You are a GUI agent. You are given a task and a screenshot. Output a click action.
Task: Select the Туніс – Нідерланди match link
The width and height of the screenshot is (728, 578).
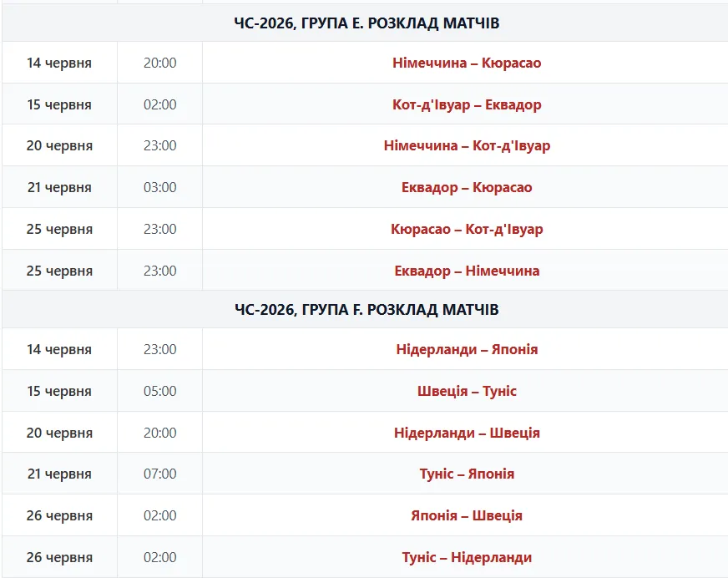tap(467, 558)
